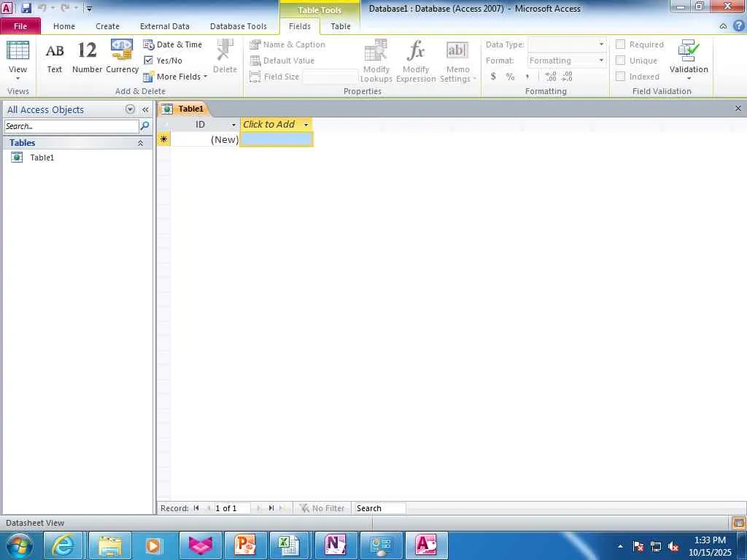This screenshot has height=560, width=747.
Task: Open the Data Type dropdown
Action: 601,44
